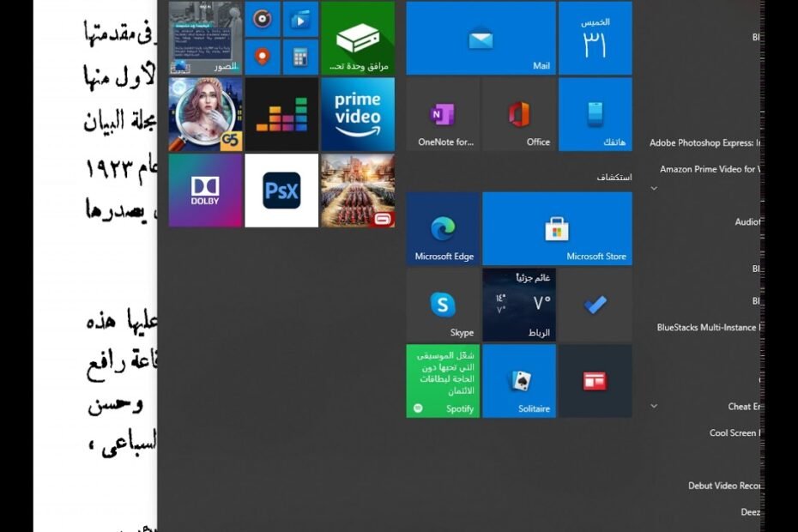Viewport: 798px width, 532px height.
Task: Open the Maps small tile
Action: point(263,57)
